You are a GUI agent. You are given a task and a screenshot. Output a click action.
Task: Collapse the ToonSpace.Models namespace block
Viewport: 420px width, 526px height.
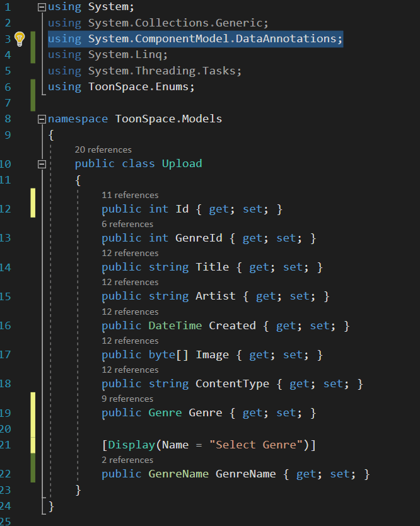click(x=42, y=119)
